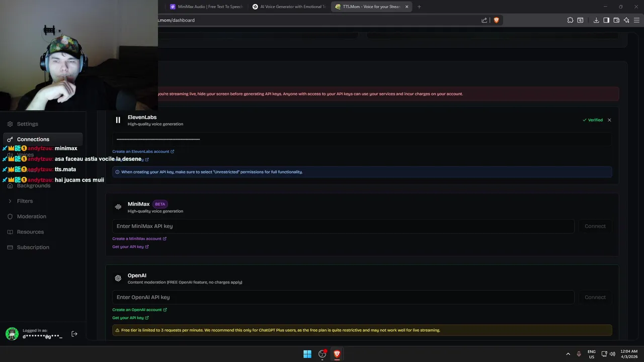Open the volume control tray icon
This screenshot has width=644, height=362.
[x=612, y=354]
